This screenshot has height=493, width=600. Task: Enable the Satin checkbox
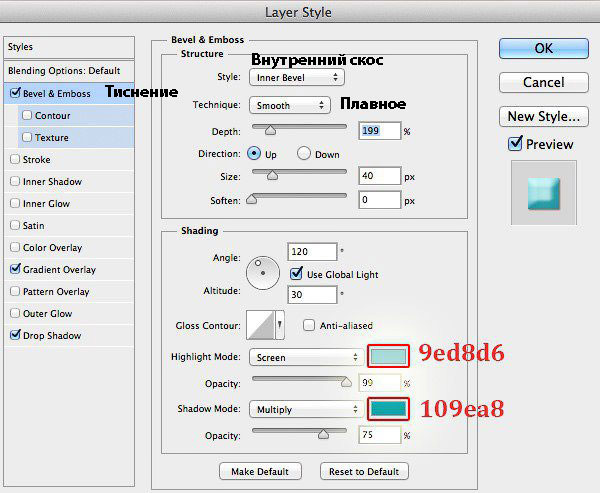pyautogui.click(x=15, y=225)
